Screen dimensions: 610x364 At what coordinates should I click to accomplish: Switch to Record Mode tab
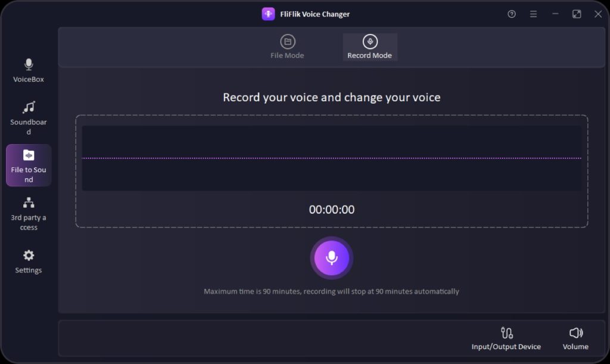[x=369, y=47]
